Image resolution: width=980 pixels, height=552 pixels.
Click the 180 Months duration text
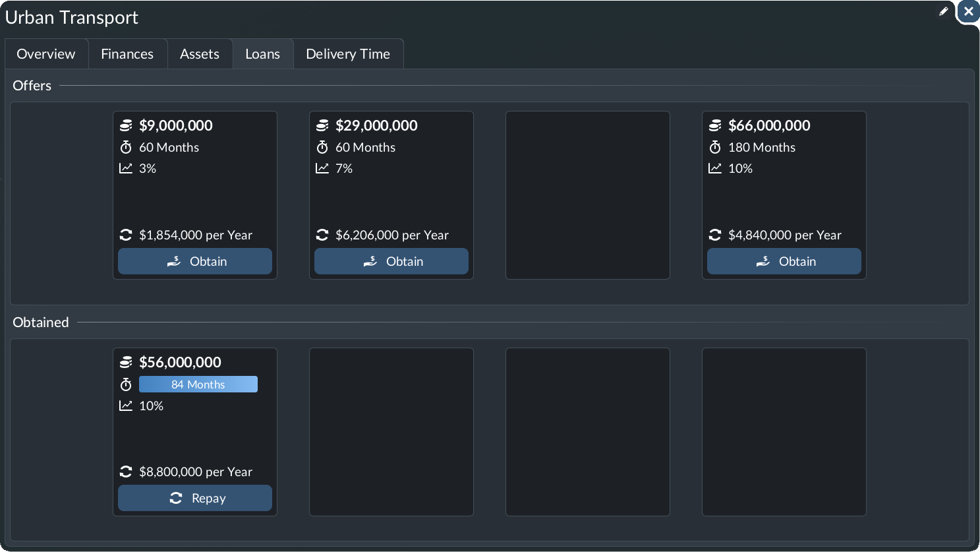(x=762, y=147)
